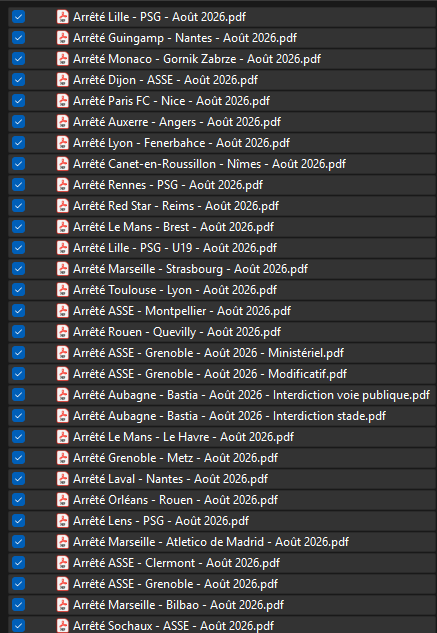The image size is (437, 633).
Task: Select file name Arrêté Orléans - Rouen
Action: (x=176, y=500)
